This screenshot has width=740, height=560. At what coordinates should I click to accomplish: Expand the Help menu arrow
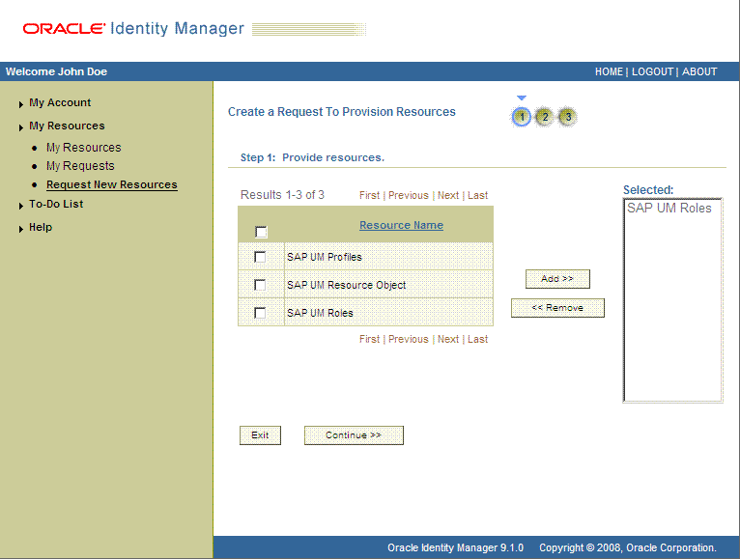[x=20, y=229]
